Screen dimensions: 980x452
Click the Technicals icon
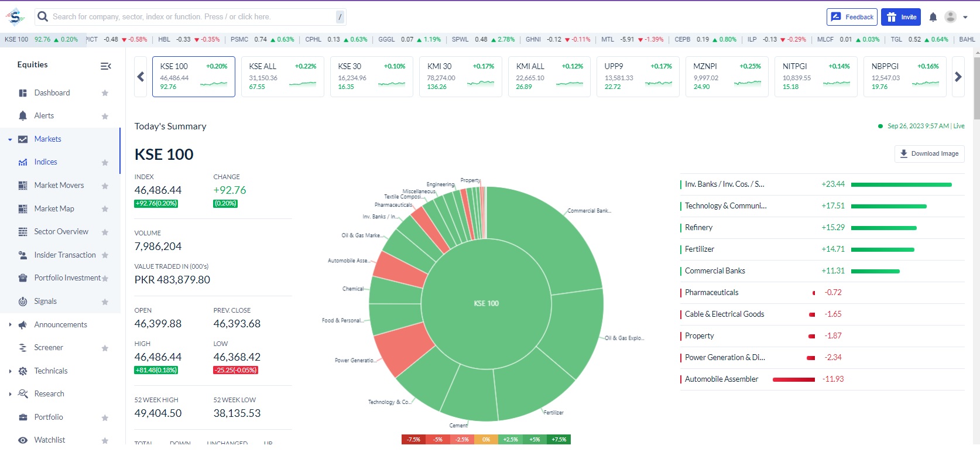23,371
